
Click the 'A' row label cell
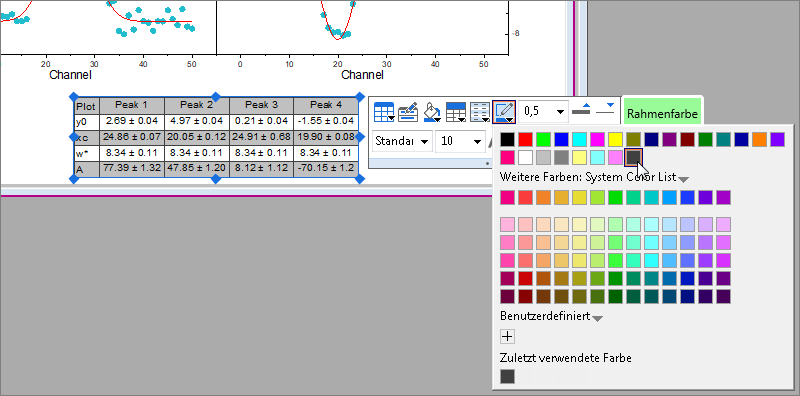86,169
